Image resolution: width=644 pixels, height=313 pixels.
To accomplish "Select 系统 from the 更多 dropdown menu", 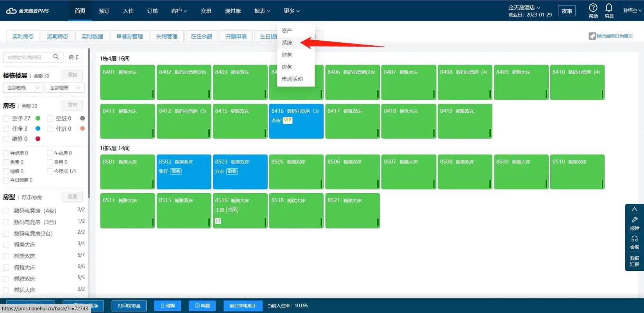I will click(x=296, y=43).
